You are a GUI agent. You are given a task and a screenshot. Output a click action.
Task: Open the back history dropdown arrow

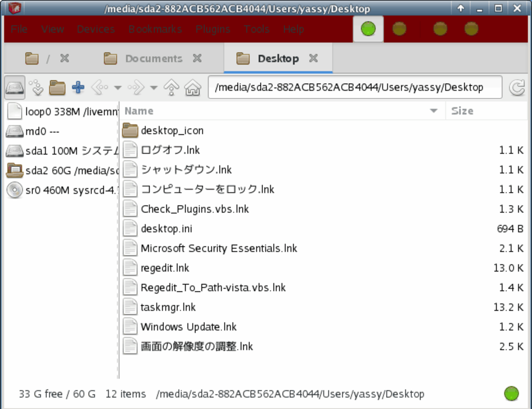point(118,88)
